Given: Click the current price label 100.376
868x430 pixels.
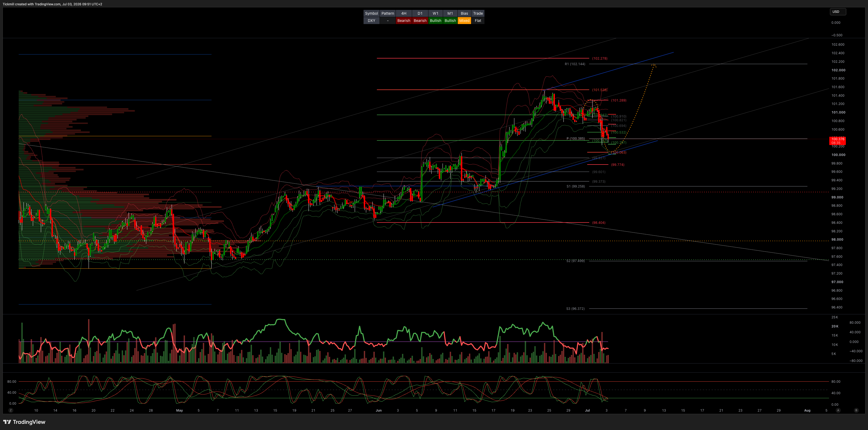Looking at the screenshot, I should pyautogui.click(x=838, y=141).
